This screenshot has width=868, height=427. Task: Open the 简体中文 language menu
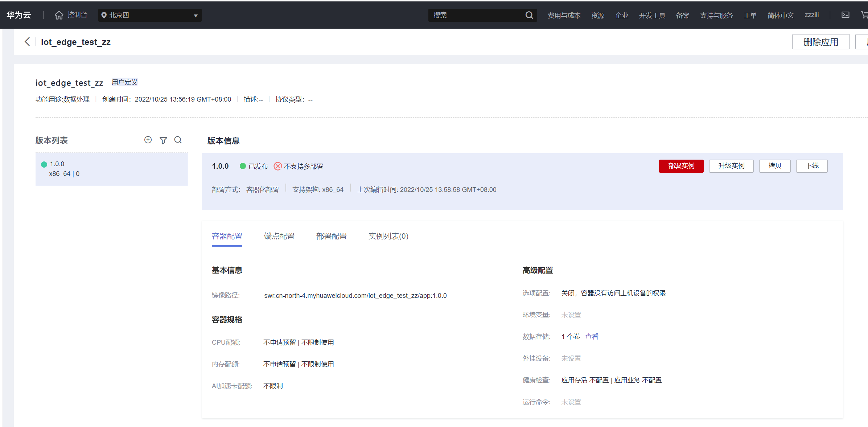tap(780, 15)
